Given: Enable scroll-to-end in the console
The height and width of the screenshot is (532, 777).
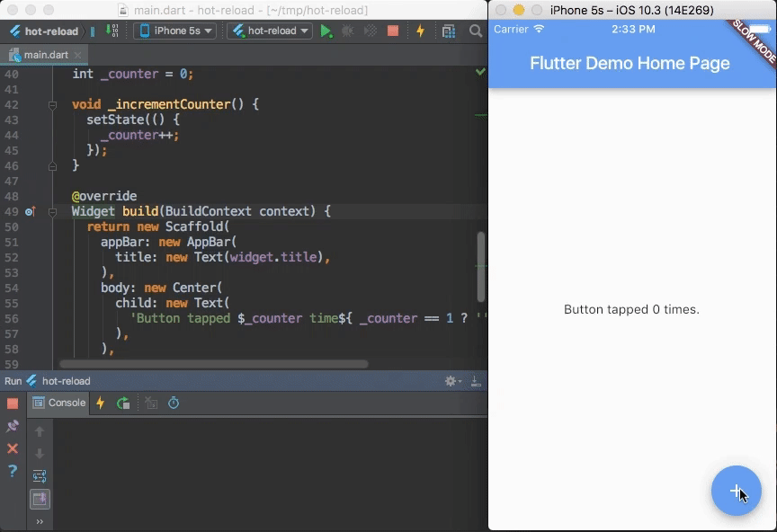Looking at the screenshot, I should 40,499.
